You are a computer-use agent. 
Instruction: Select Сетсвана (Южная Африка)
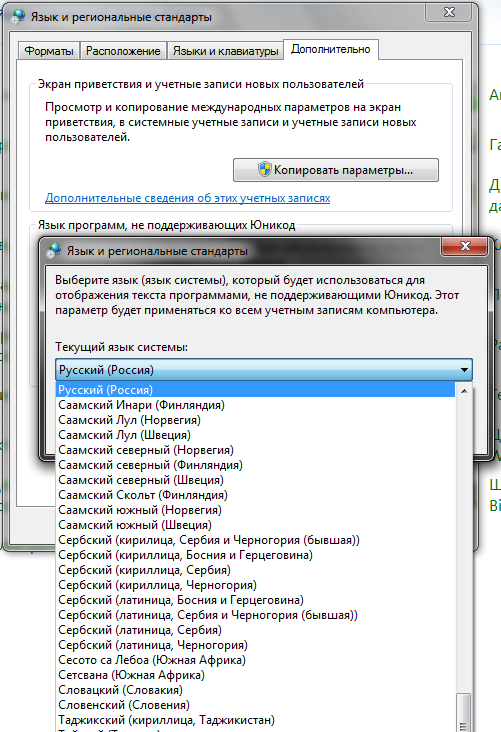(255, 675)
